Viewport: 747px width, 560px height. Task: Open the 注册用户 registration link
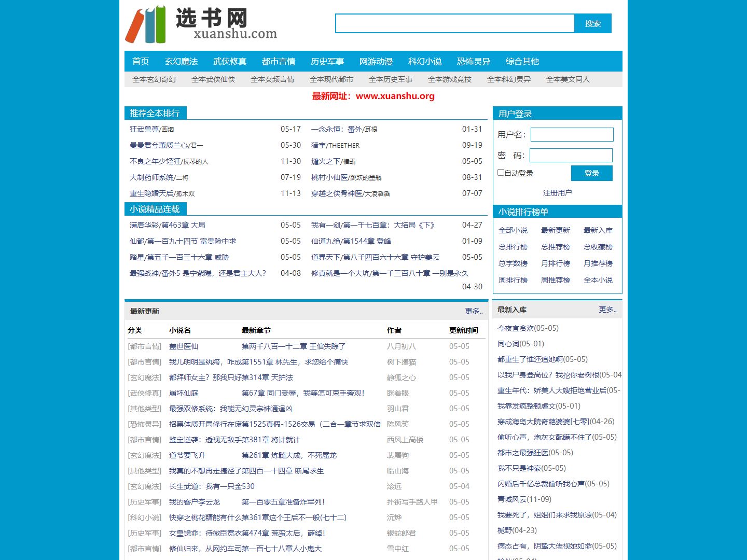557,193
